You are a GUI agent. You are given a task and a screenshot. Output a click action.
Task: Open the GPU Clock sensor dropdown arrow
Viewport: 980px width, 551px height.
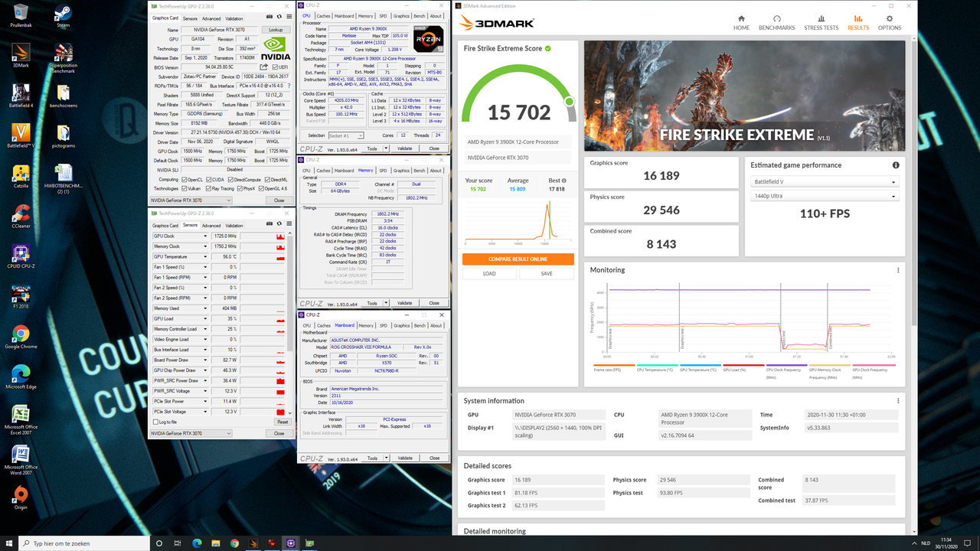(205, 236)
